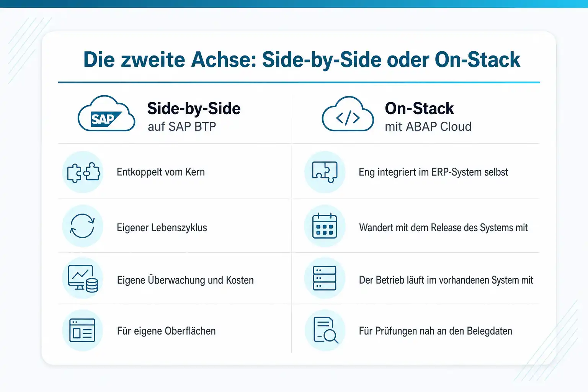Screen dimensions: 588x392
Task: Click the SAP cloud logo icon
Action: pyautogui.click(x=106, y=114)
